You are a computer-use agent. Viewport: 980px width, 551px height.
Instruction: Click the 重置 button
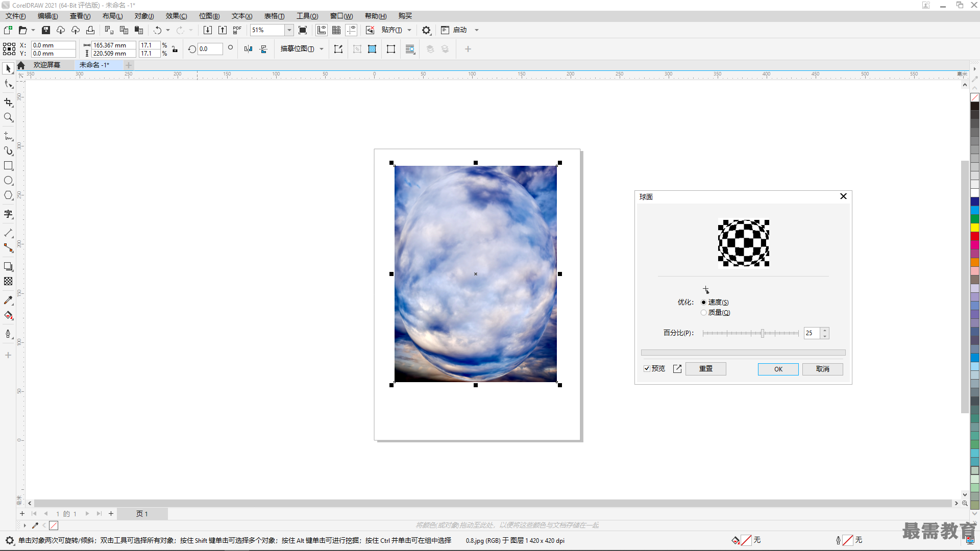[705, 368]
